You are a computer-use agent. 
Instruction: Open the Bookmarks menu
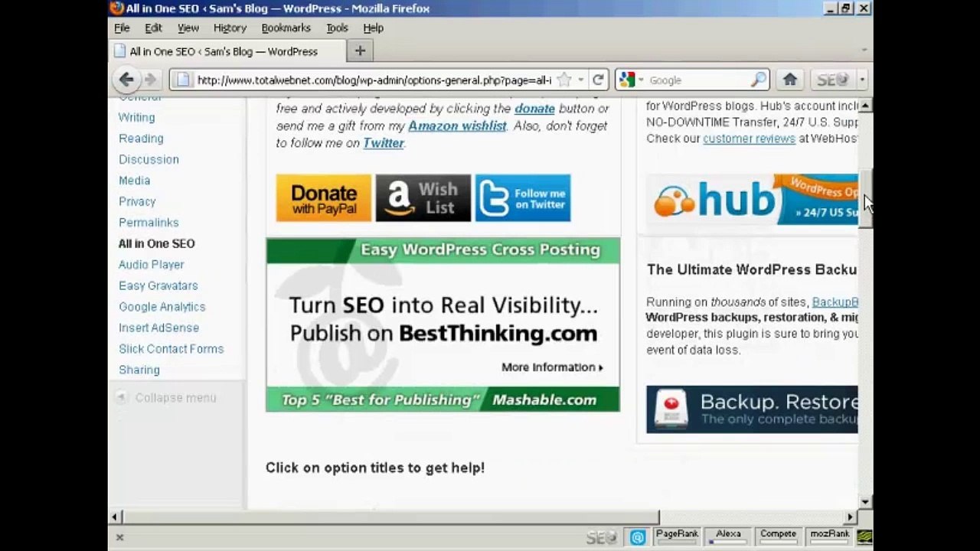pyautogui.click(x=286, y=28)
